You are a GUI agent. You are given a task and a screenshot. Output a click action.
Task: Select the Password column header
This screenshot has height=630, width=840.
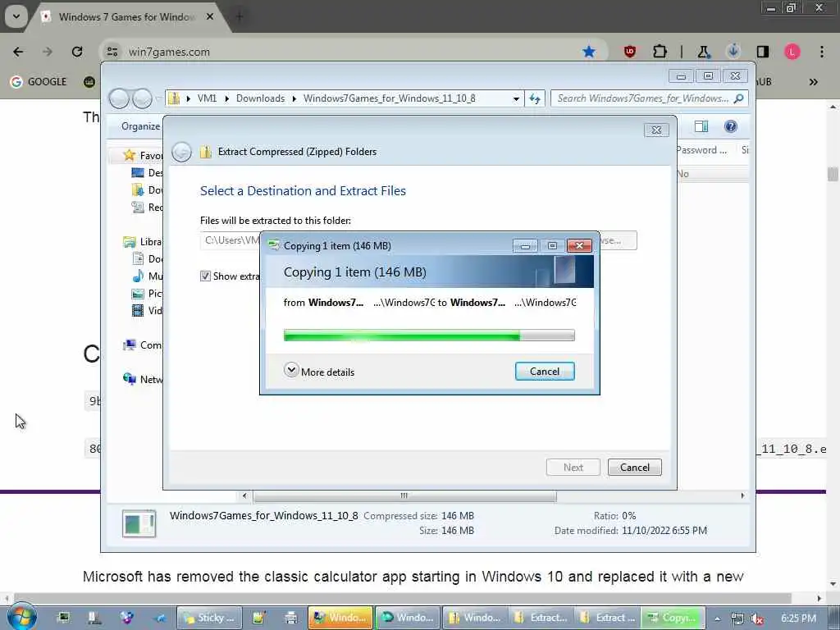point(701,150)
